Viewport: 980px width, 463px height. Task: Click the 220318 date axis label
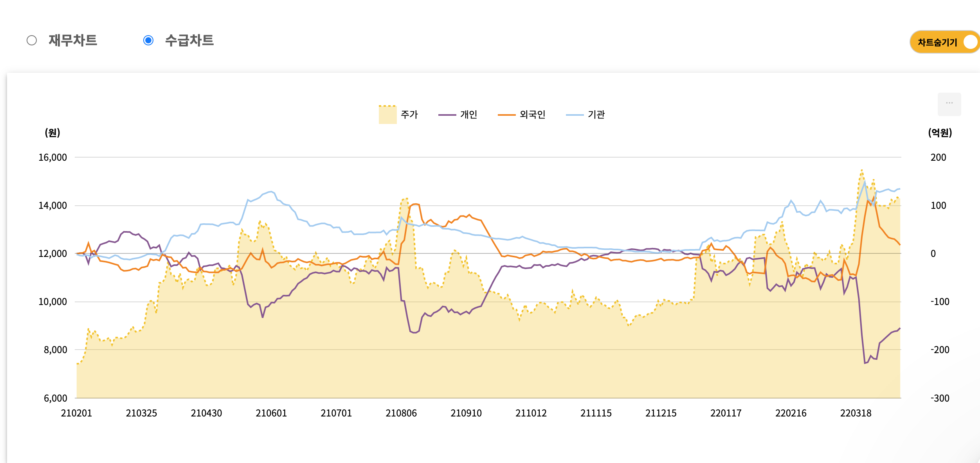click(856, 413)
